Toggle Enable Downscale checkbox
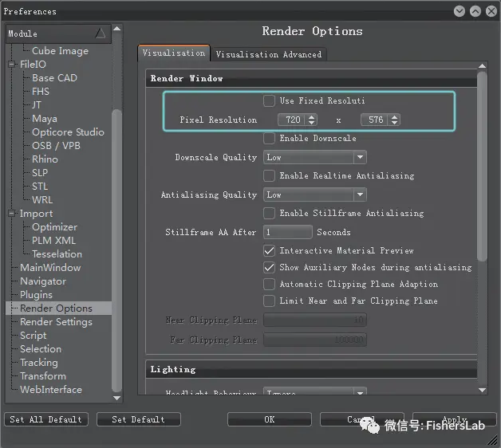 point(269,138)
